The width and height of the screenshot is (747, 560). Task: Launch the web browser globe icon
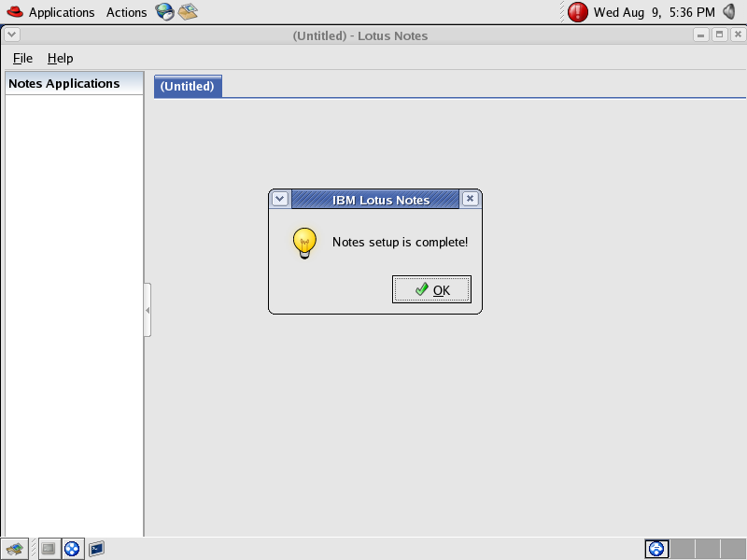165,11
